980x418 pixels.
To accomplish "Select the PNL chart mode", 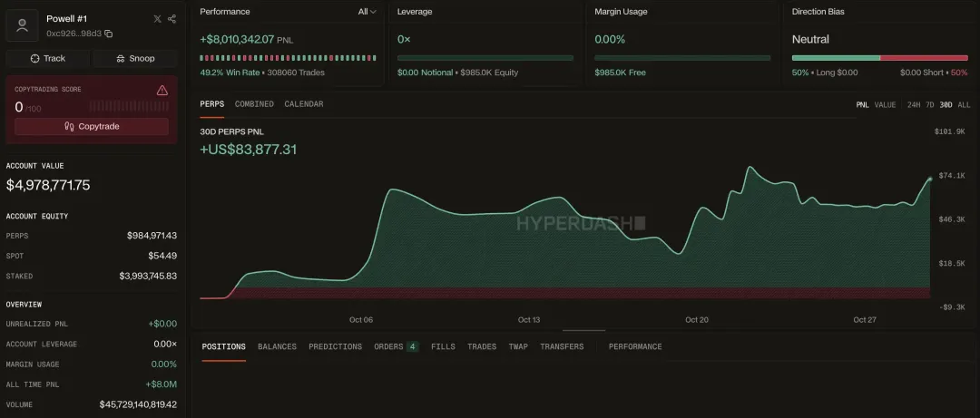I will [x=863, y=105].
